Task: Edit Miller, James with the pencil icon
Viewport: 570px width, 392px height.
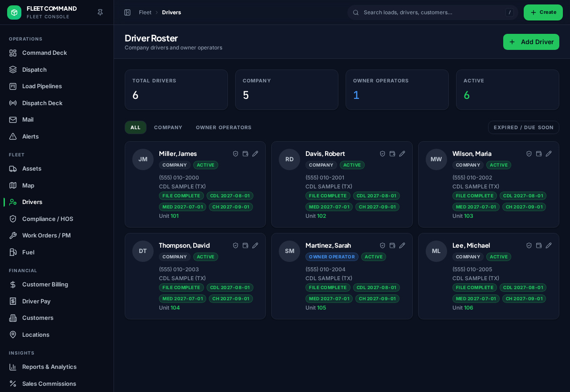Action: pyautogui.click(x=255, y=154)
